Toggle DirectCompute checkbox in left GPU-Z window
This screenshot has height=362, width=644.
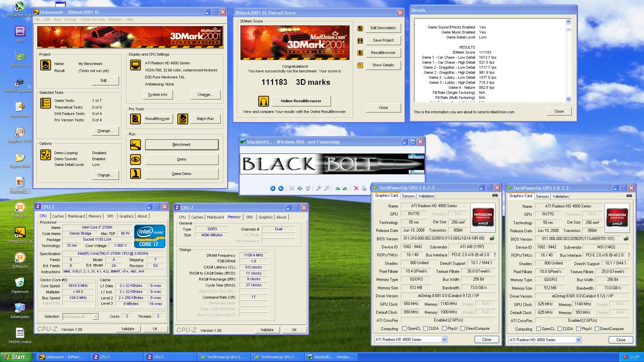point(463,328)
